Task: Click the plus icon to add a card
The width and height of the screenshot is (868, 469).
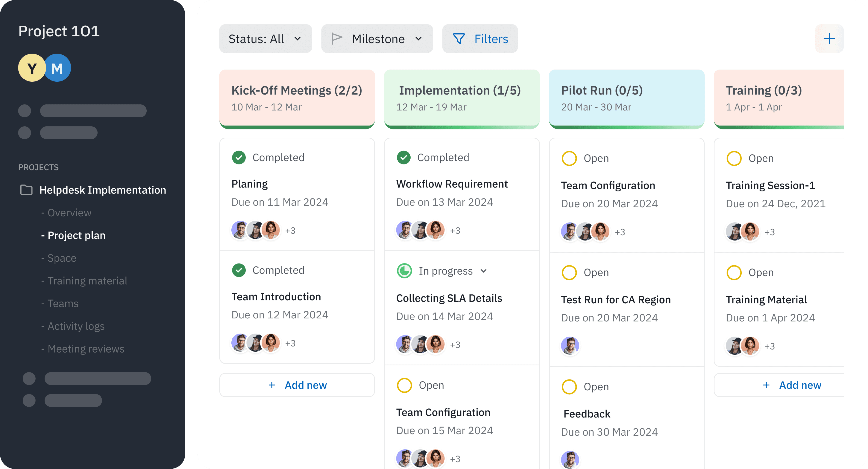Action: (829, 38)
